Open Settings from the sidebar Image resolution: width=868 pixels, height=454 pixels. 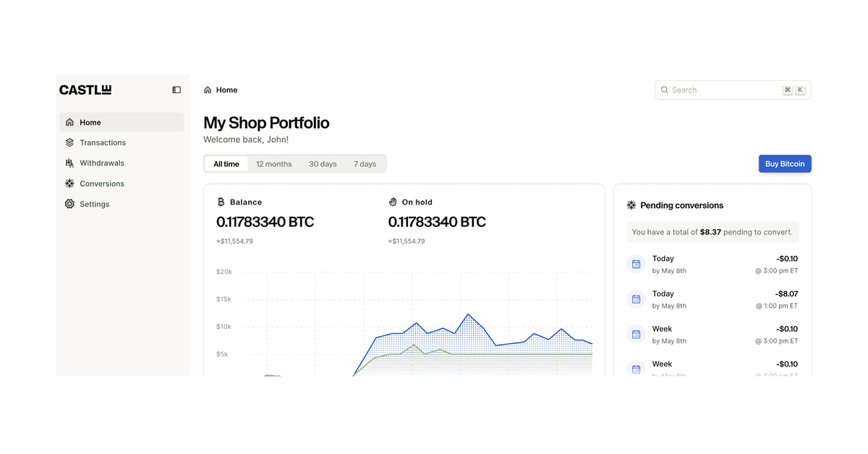pos(122,204)
